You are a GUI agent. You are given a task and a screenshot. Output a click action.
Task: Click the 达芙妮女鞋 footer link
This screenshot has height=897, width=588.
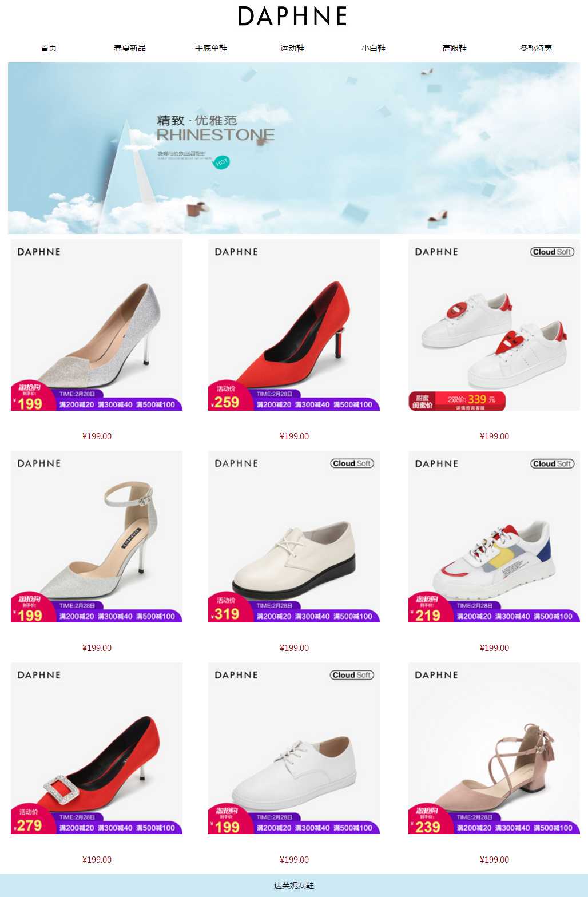294,886
